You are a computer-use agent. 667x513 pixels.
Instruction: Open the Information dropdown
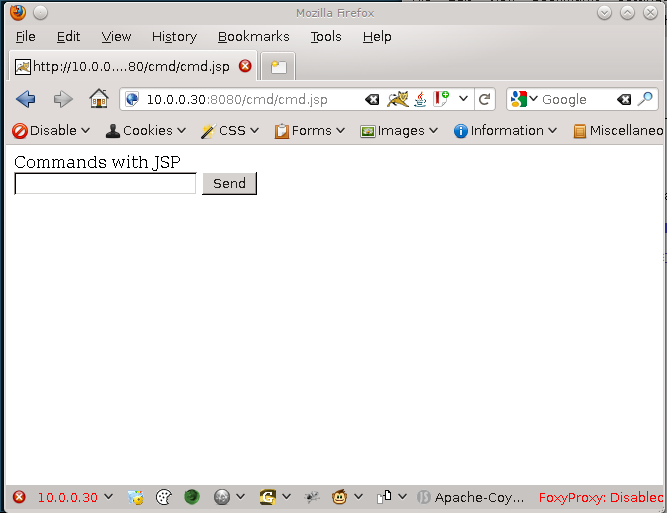505,131
